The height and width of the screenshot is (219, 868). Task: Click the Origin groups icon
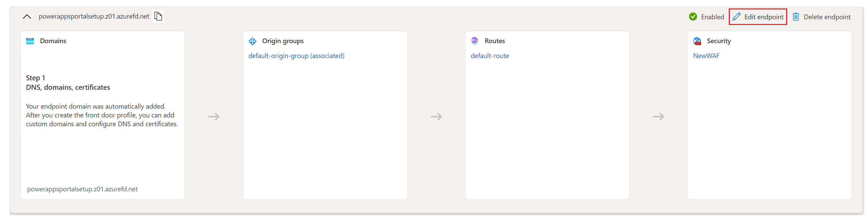point(252,41)
